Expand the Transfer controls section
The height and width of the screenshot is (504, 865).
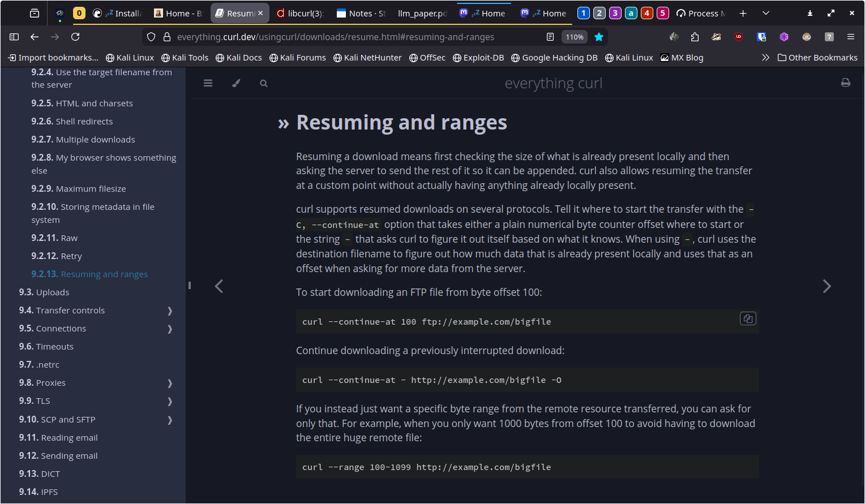(x=170, y=311)
